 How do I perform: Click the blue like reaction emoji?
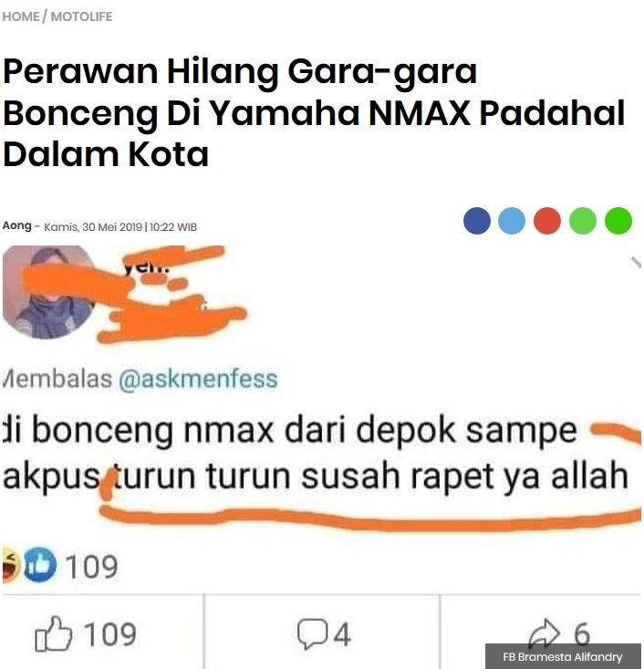(39, 565)
